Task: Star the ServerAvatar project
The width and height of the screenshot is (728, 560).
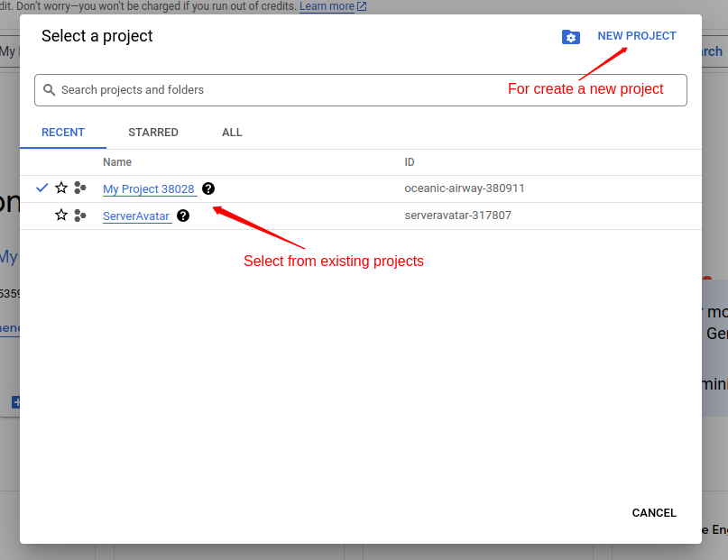Action: pos(60,215)
